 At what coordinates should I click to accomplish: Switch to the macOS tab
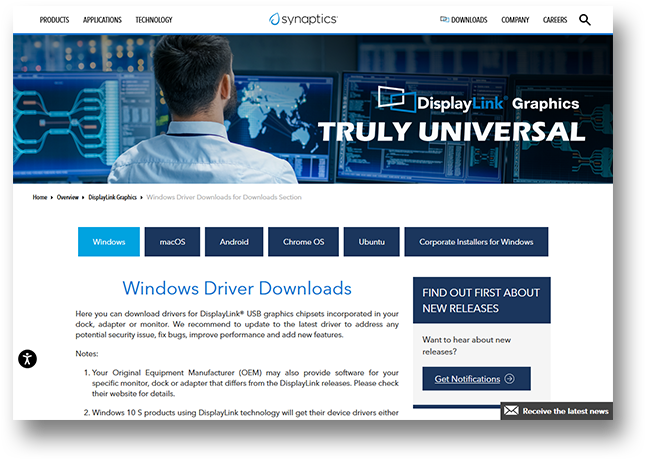(x=172, y=242)
